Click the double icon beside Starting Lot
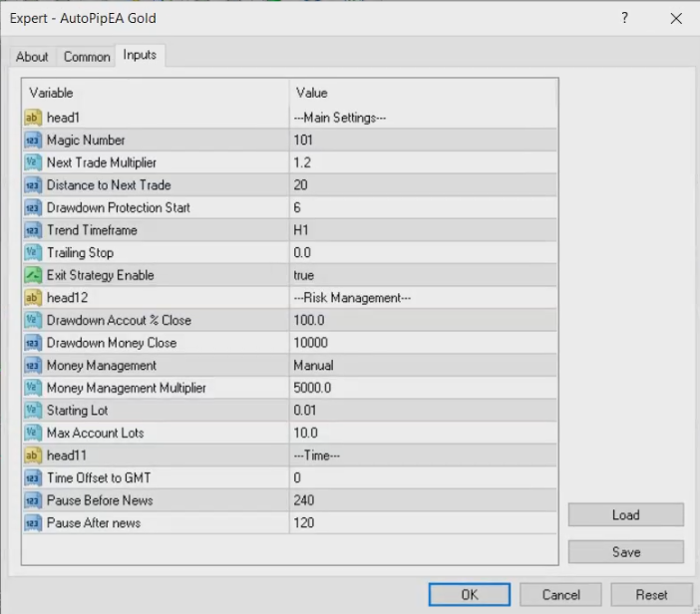The width and height of the screenshot is (700, 614). [x=33, y=411]
